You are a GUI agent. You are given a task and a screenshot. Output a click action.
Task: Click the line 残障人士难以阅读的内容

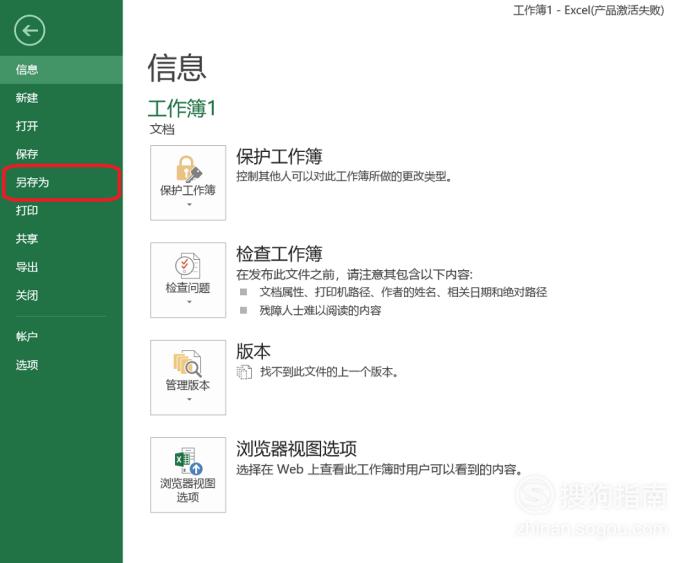[x=320, y=311]
